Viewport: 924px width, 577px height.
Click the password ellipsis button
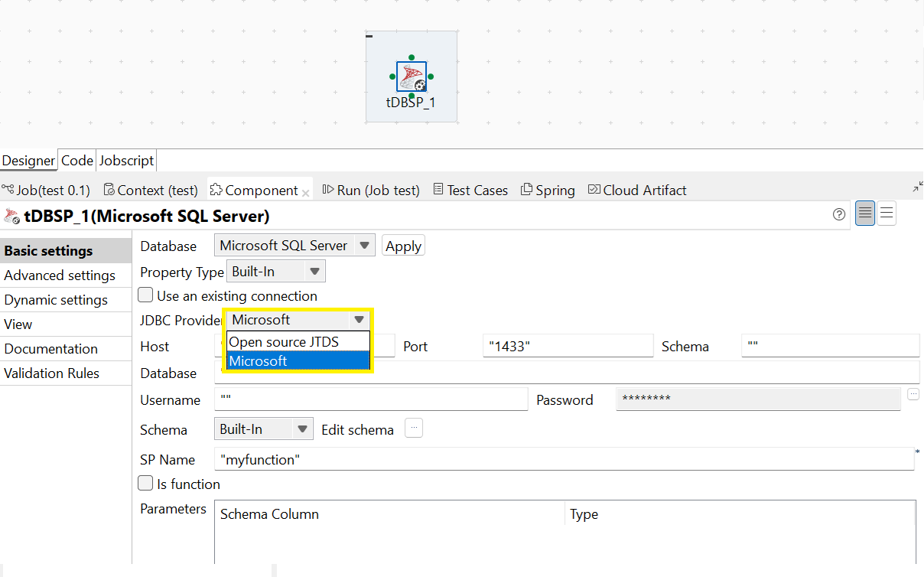[913, 394]
